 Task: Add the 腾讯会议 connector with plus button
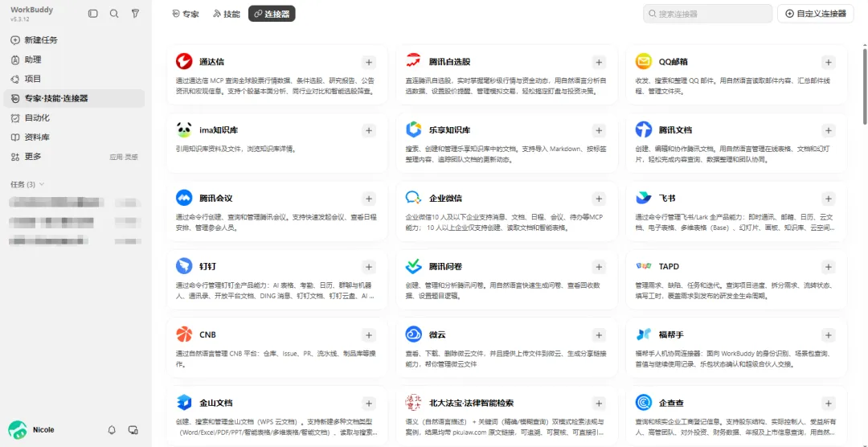tap(369, 199)
